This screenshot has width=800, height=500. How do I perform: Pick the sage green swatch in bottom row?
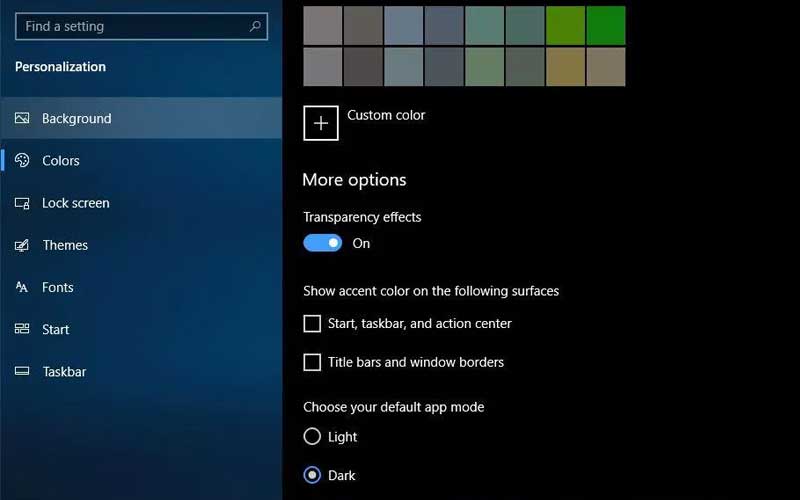pyautogui.click(x=485, y=67)
